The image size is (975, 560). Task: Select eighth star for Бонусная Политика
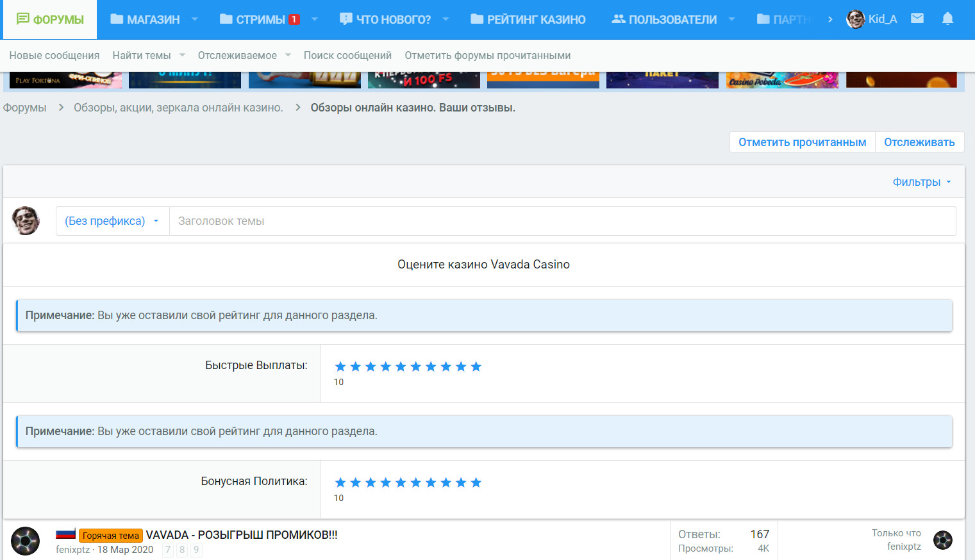pyautogui.click(x=446, y=482)
